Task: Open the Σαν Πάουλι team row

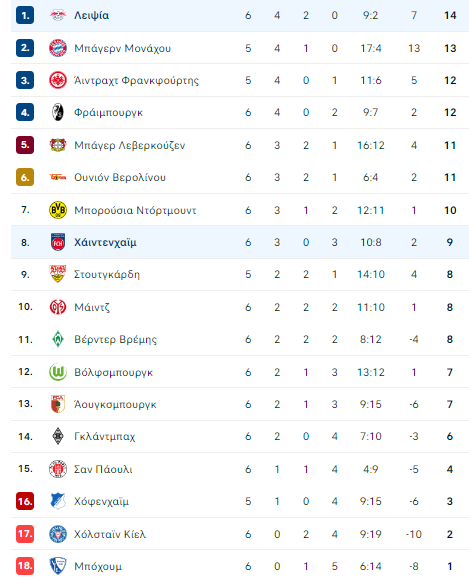Action: (240, 469)
